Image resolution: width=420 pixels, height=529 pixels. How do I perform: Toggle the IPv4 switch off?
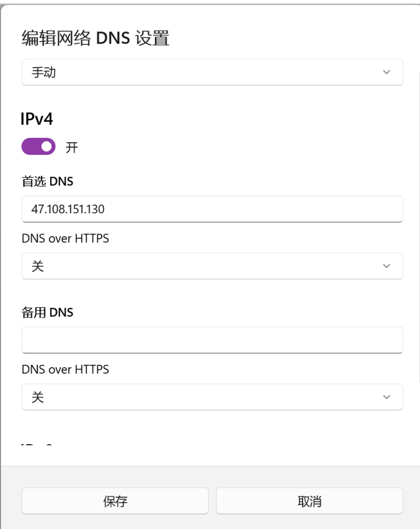38,146
